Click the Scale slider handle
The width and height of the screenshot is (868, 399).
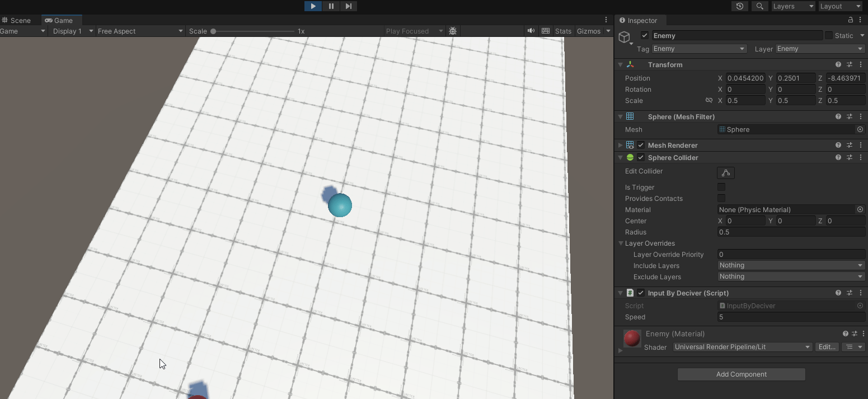(x=213, y=31)
